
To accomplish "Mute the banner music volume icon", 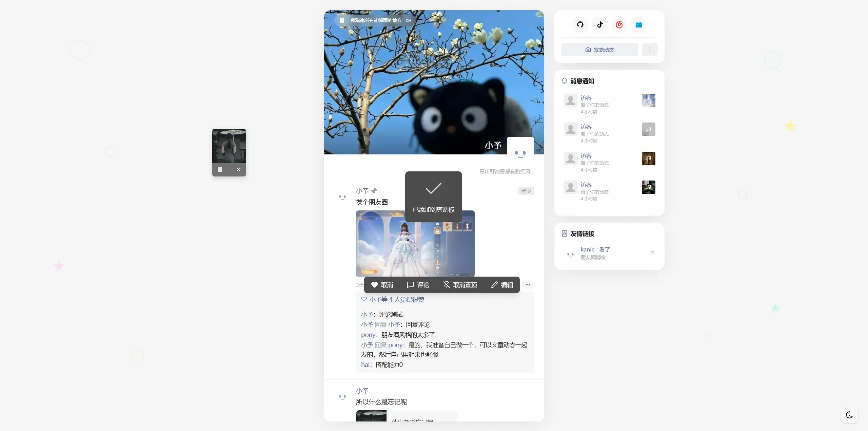I will (408, 20).
